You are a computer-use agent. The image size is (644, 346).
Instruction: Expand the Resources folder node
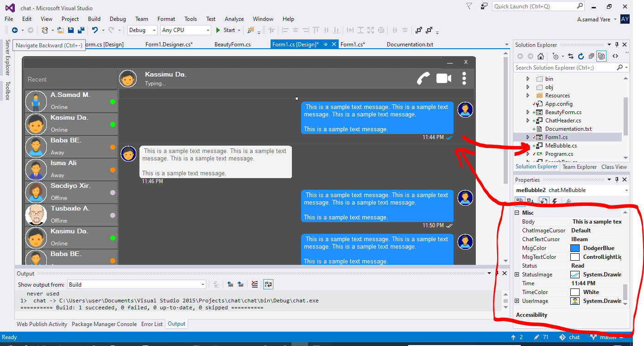[528, 96]
